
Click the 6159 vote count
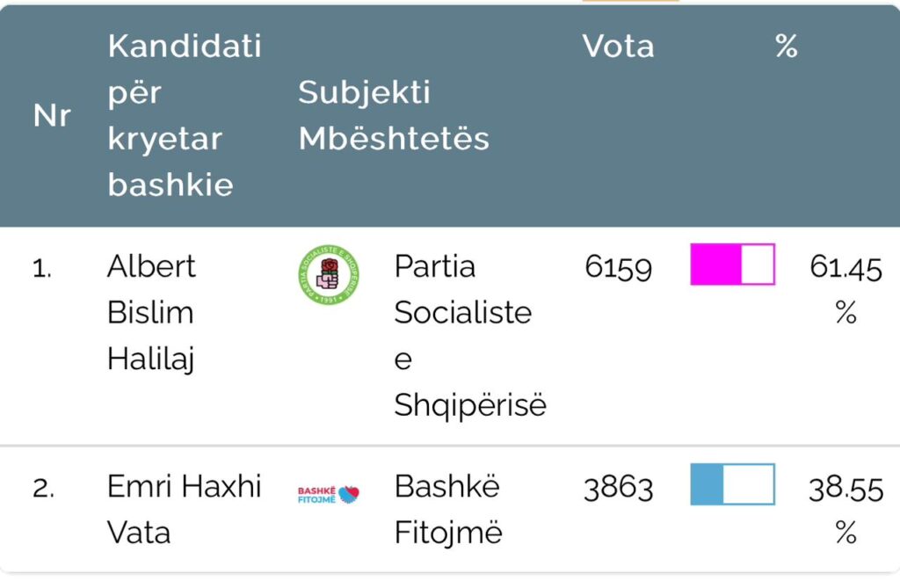[619, 267]
